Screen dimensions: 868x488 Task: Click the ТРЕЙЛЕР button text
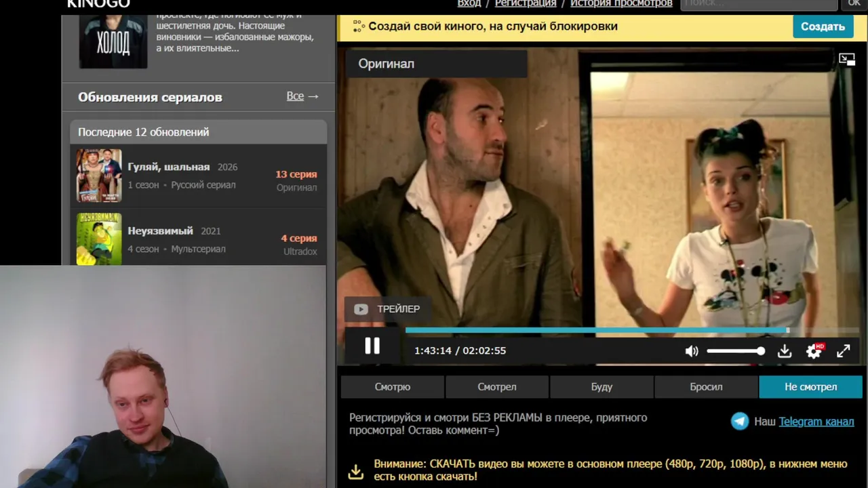399,309
